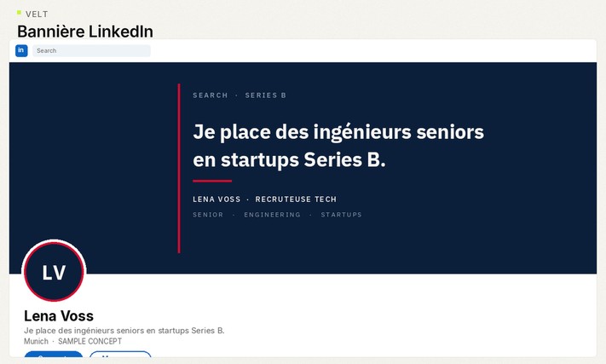Click the ENGINEERING keyword in the banner
This screenshot has width=606, height=364.
pos(272,215)
